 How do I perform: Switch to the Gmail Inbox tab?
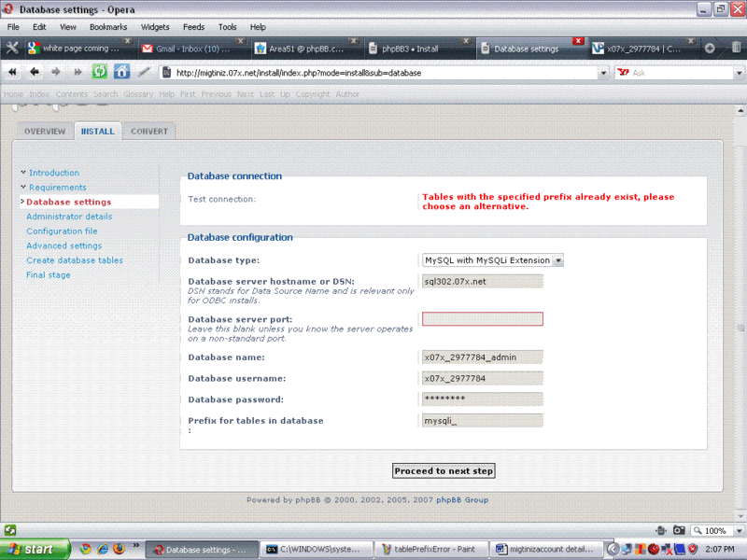192,49
